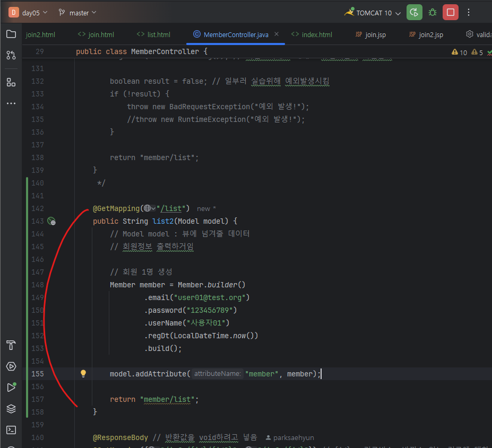Screen dimensions: 492x448
Task: Open the Commit tool window icon
Action: coord(11,55)
